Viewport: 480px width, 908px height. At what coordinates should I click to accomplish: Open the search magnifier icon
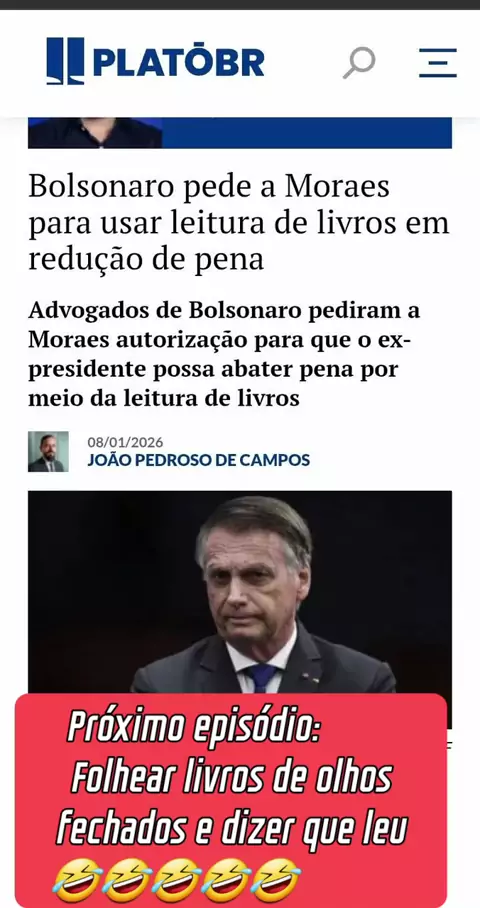click(359, 63)
